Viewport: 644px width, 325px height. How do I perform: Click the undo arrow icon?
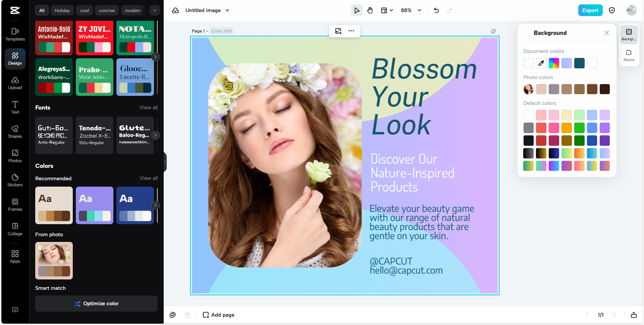pos(436,10)
